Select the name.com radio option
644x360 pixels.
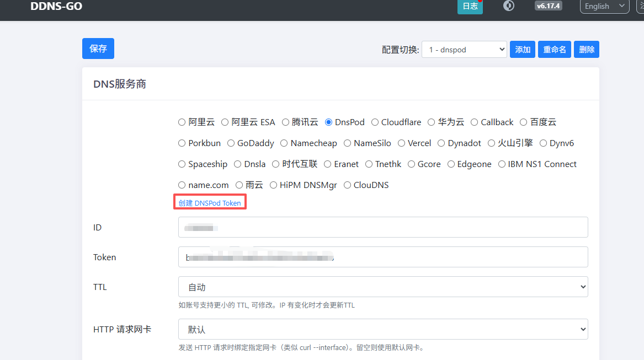182,185
